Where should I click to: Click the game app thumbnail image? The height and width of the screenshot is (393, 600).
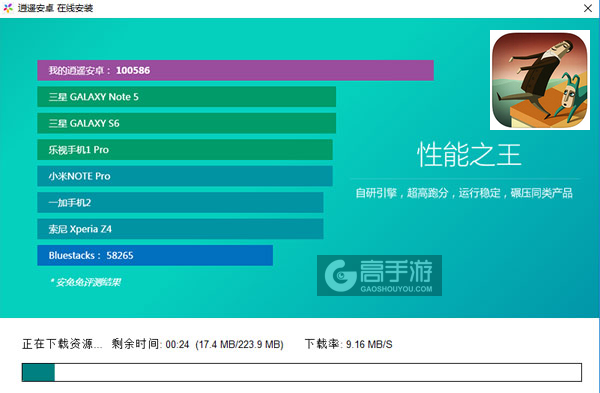(540, 80)
